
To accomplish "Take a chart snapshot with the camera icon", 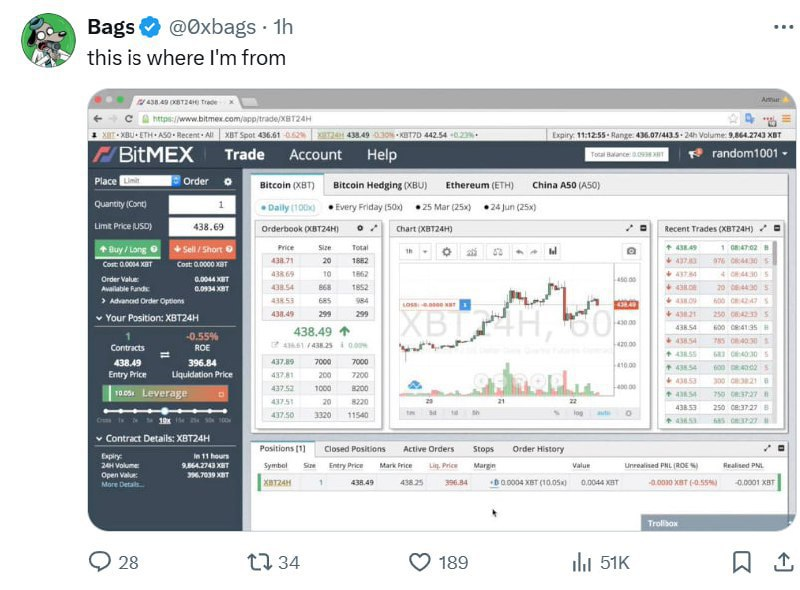I will point(632,253).
